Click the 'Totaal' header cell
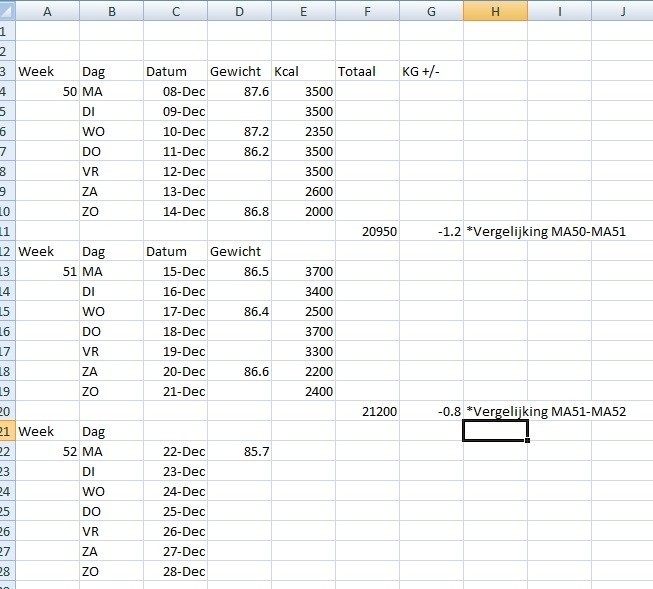Screen dimensions: 653x589 [x=367, y=71]
